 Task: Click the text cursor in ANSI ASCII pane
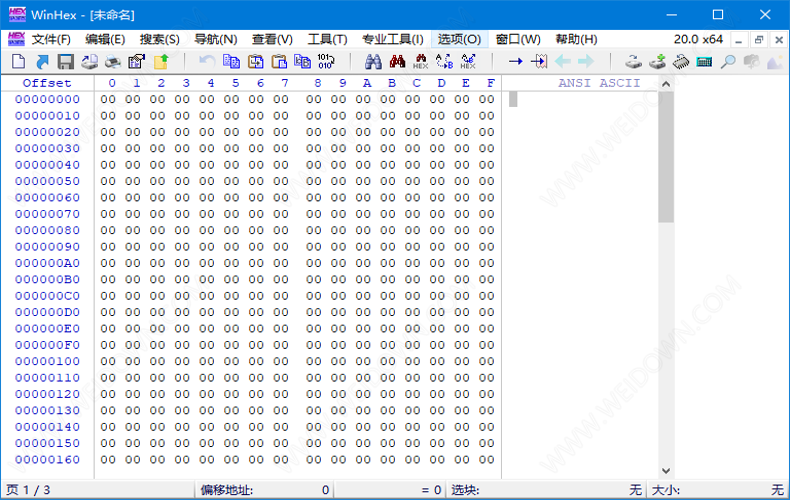[x=513, y=99]
